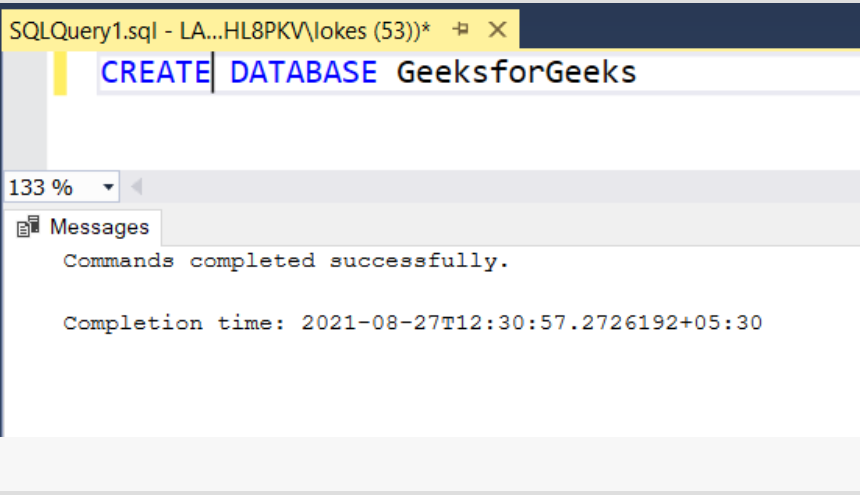Click "Commands completed successfully." message
This screenshot has height=496, width=860.
click(x=286, y=262)
